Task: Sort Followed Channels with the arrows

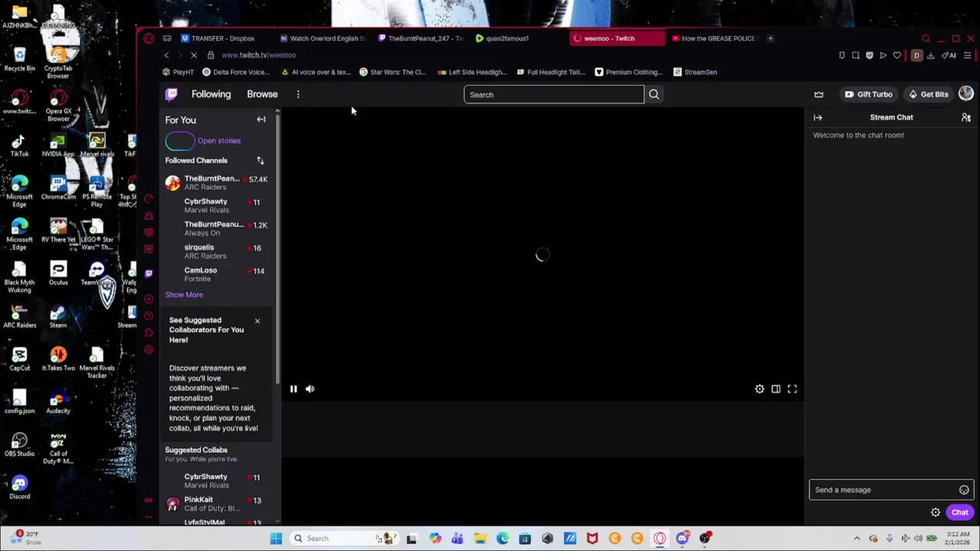Action: coord(260,160)
